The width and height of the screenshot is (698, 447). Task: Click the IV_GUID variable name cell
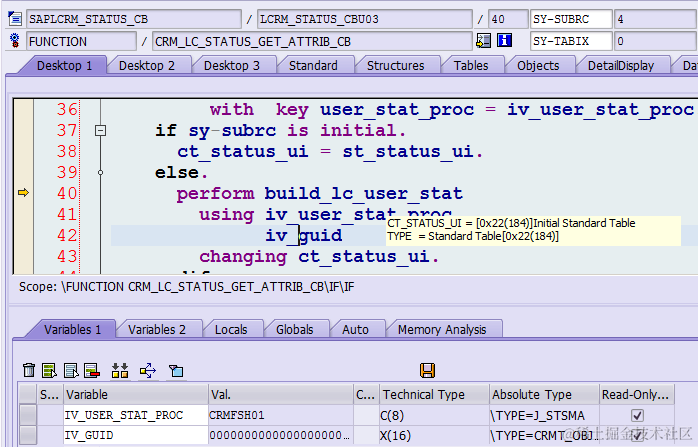(x=136, y=435)
